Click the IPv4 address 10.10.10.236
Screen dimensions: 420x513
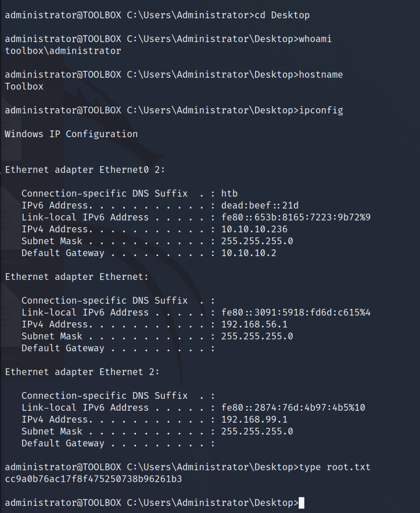254,229
